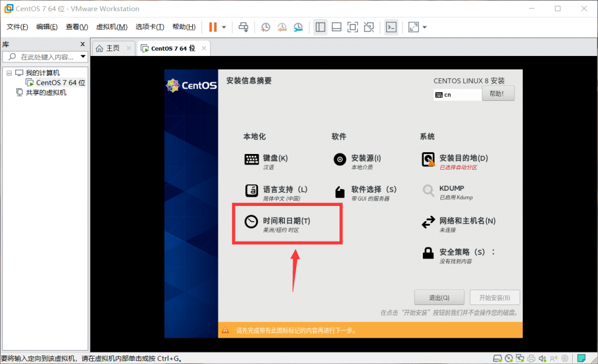598x364 pixels.
Task: Click the sound card status bar icon
Action: 543,358
